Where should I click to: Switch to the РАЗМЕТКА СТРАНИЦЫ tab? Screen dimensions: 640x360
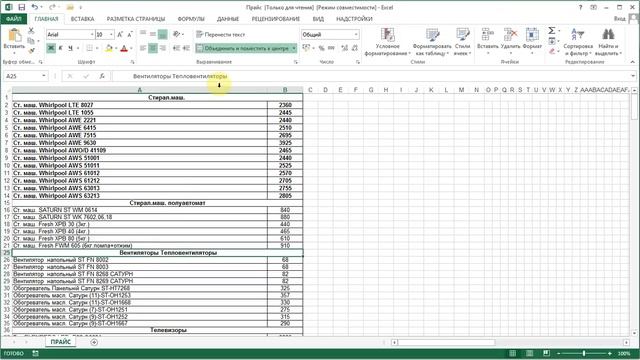coord(136,19)
